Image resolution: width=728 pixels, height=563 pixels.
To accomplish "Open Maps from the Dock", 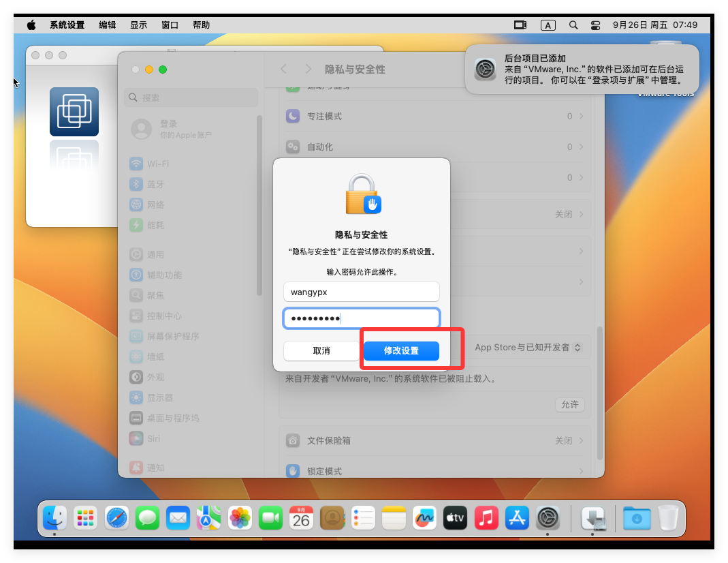I will pyautogui.click(x=209, y=517).
